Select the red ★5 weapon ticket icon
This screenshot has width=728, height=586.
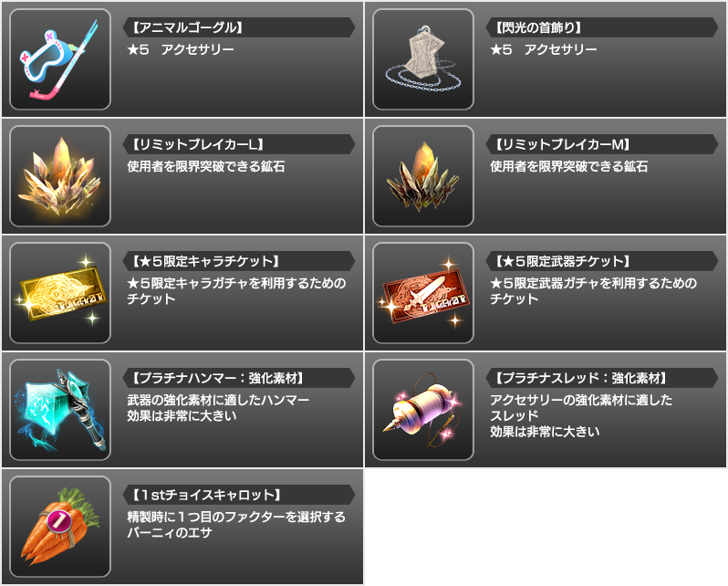click(x=423, y=293)
